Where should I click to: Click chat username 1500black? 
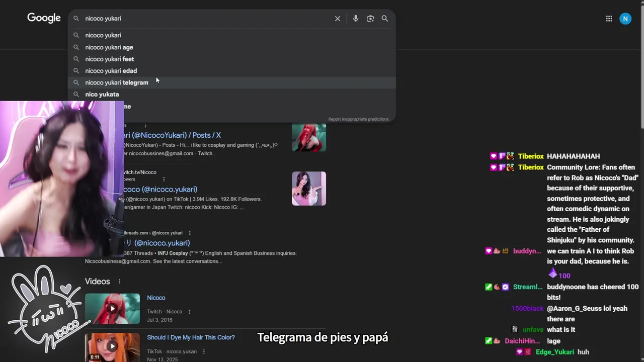(x=527, y=309)
